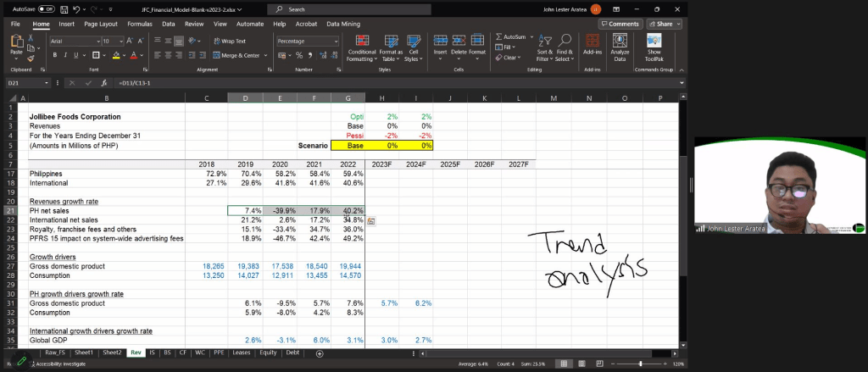Adjust the zoom slider in status bar
868x372 pixels.
click(x=642, y=364)
